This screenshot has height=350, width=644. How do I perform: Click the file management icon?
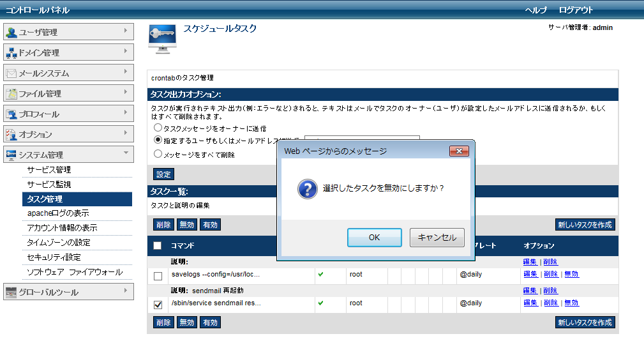pyautogui.click(x=11, y=94)
